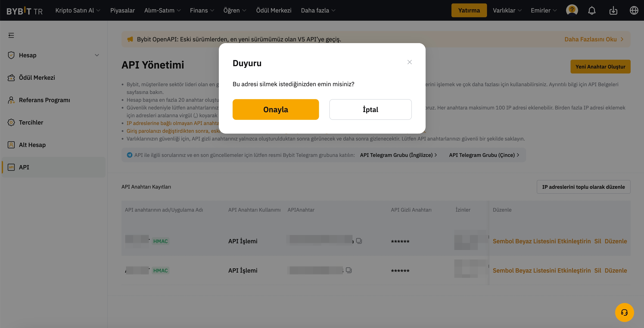Screen dimensions: 644x328
Task: Expand the Daha fazla menu
Action: click(318, 11)
